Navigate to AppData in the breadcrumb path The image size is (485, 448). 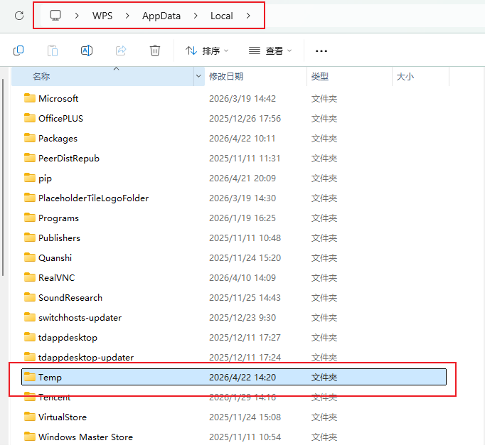tap(160, 15)
